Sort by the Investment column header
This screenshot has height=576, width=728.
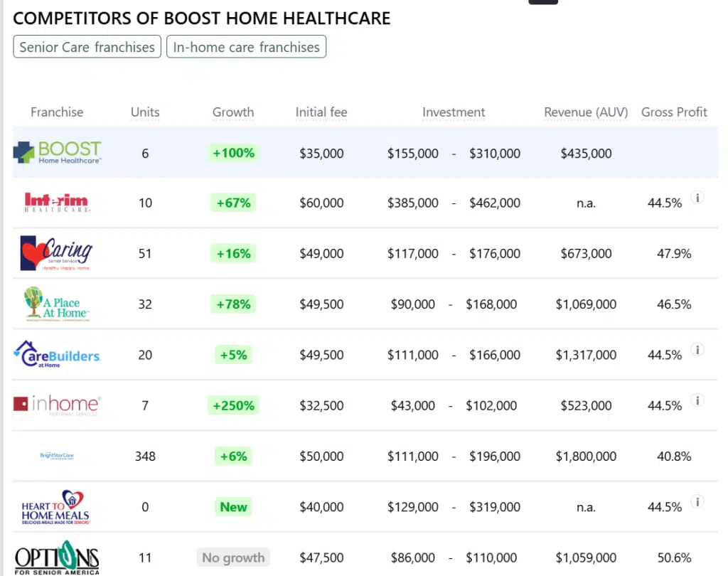tap(454, 112)
